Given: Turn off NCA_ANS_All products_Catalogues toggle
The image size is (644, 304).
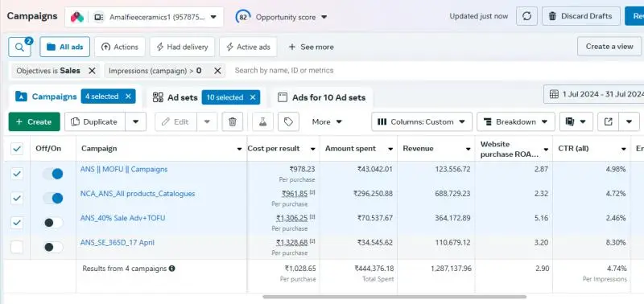Looking at the screenshot, I should point(53,198).
